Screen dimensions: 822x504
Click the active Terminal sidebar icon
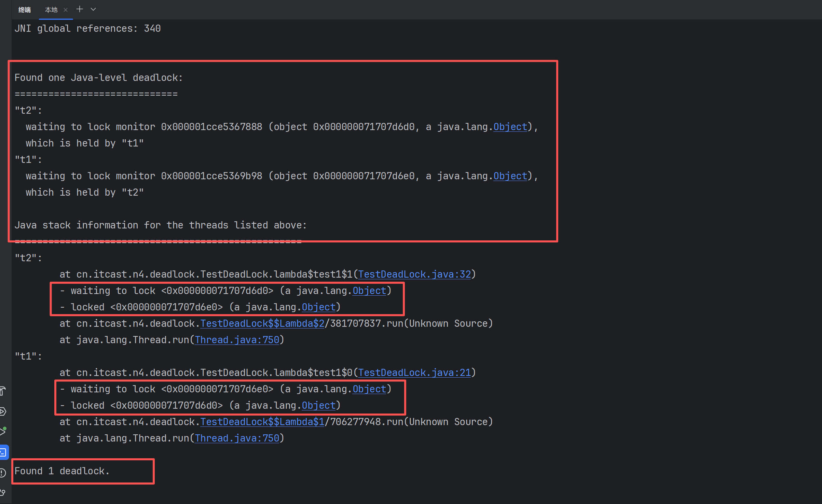point(3,452)
